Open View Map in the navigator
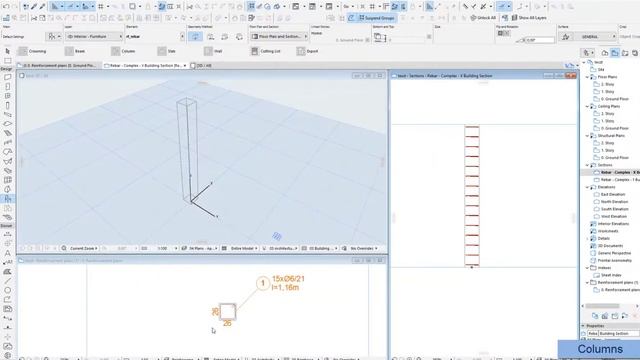 (615, 53)
